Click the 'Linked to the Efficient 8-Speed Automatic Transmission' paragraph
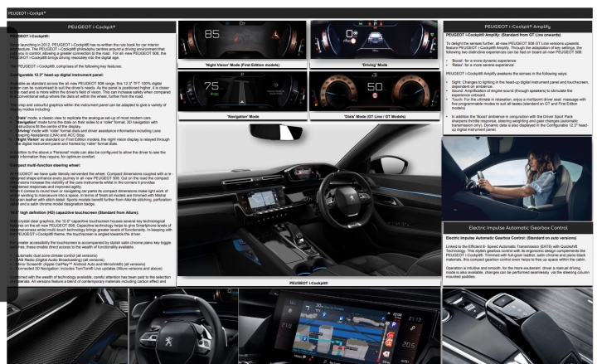The image size is (597, 364). pyautogui.click(x=516, y=253)
